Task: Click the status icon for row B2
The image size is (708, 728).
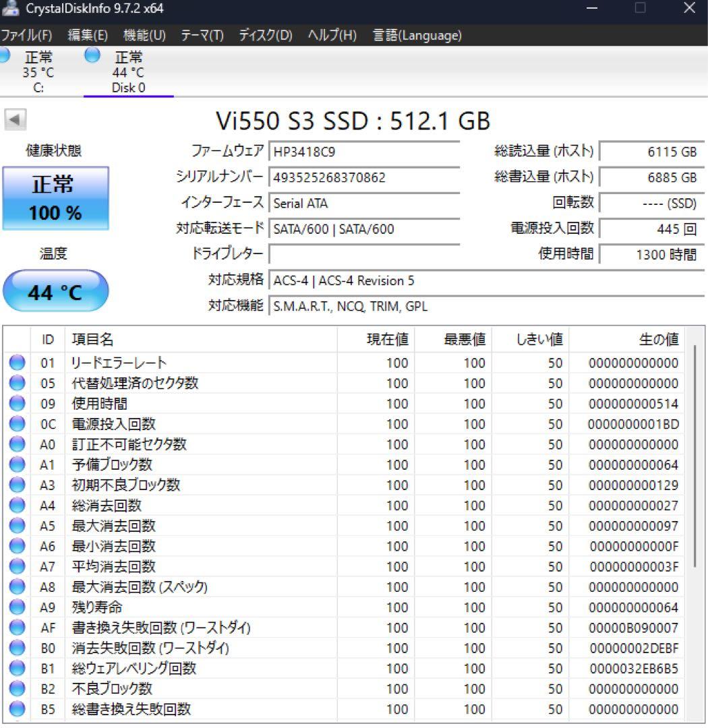Action: 17,688
